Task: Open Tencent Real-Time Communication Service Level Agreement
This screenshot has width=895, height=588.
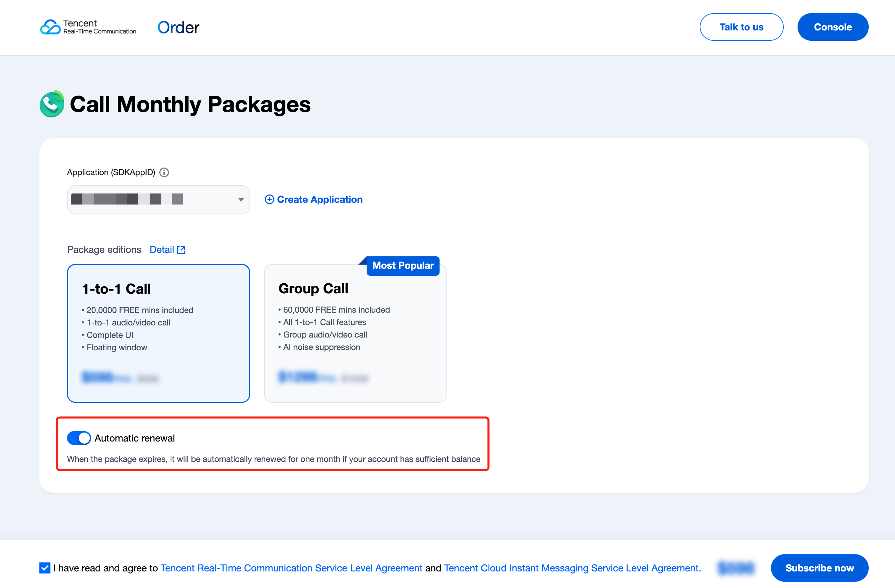Action: pos(291,568)
